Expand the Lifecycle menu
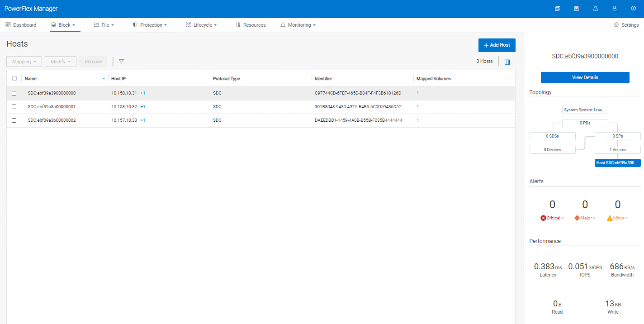The image size is (644, 324). coord(201,25)
